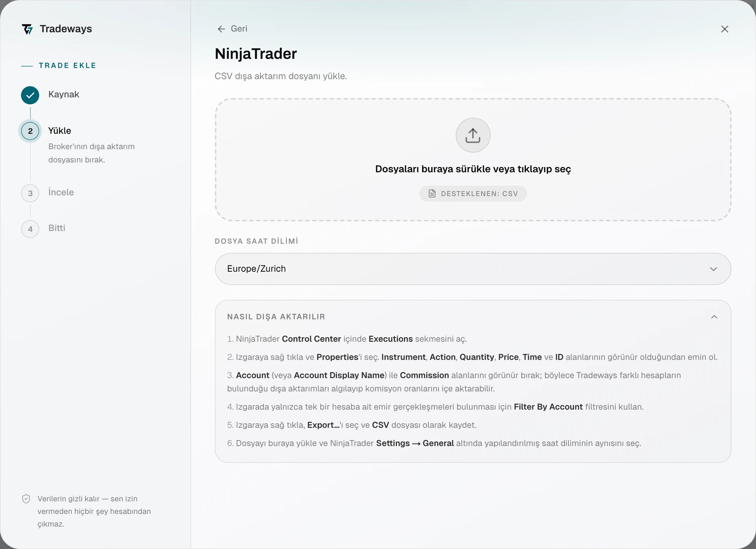The height and width of the screenshot is (549, 756).
Task: Click step number 4 circle
Action: click(x=30, y=229)
